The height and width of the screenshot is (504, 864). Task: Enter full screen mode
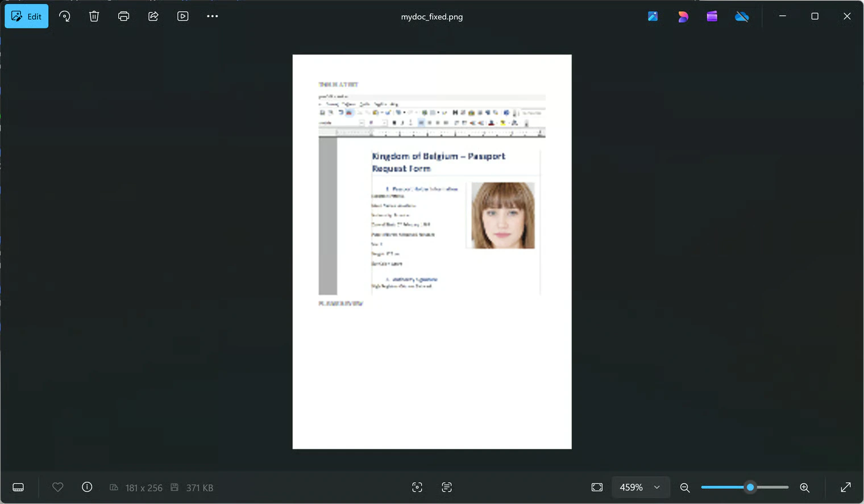(846, 488)
